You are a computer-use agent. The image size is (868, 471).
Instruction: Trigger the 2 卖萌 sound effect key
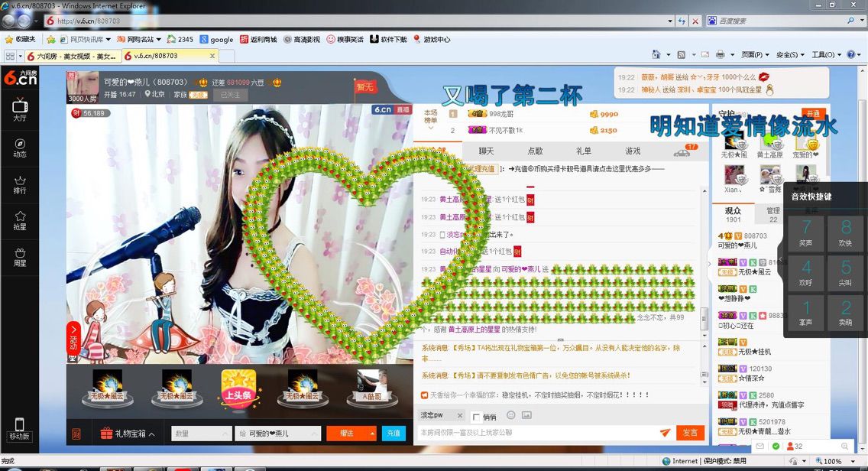(x=845, y=312)
